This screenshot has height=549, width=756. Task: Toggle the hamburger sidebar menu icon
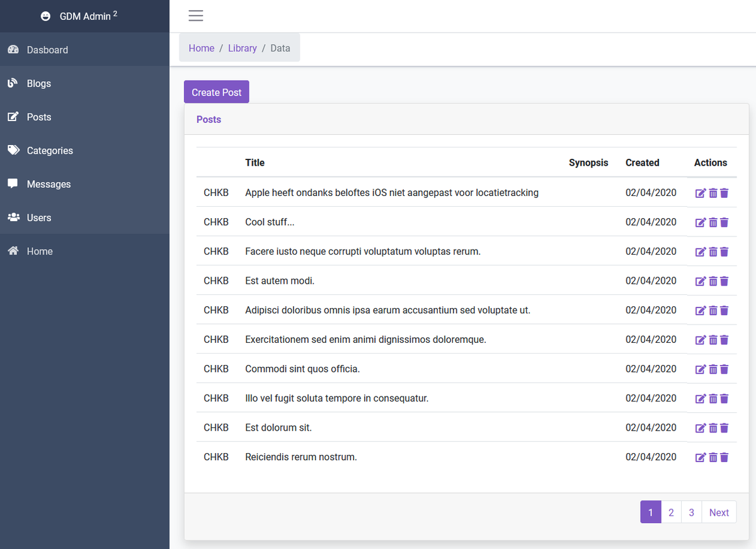tap(196, 16)
